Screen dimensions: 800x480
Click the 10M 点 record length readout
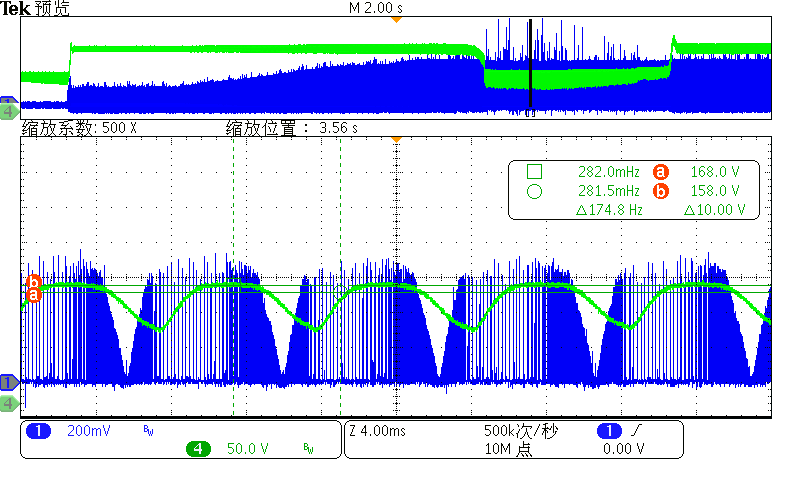click(x=508, y=449)
